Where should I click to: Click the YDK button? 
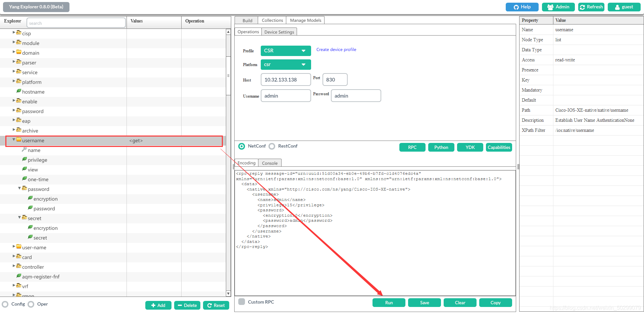[470, 147]
